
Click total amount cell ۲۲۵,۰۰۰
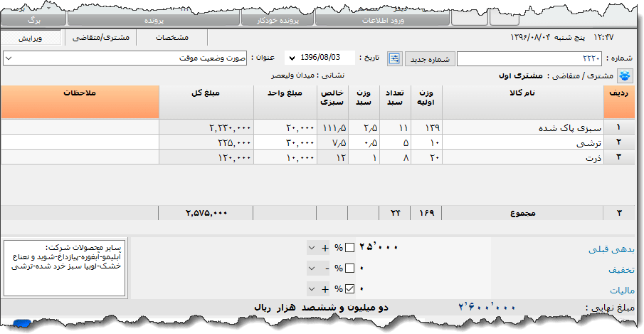coord(206,142)
